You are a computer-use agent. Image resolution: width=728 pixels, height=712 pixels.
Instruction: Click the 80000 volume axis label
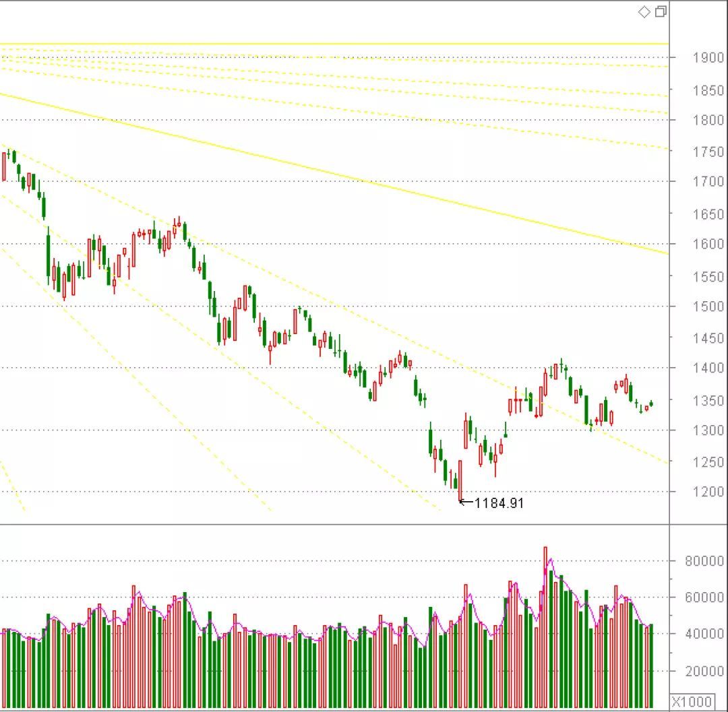(705, 561)
